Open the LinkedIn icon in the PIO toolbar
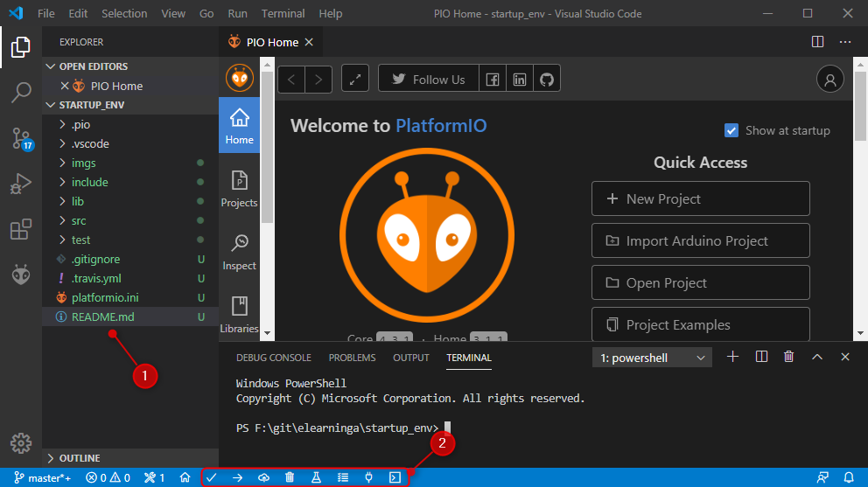The image size is (868, 487). 519,80
